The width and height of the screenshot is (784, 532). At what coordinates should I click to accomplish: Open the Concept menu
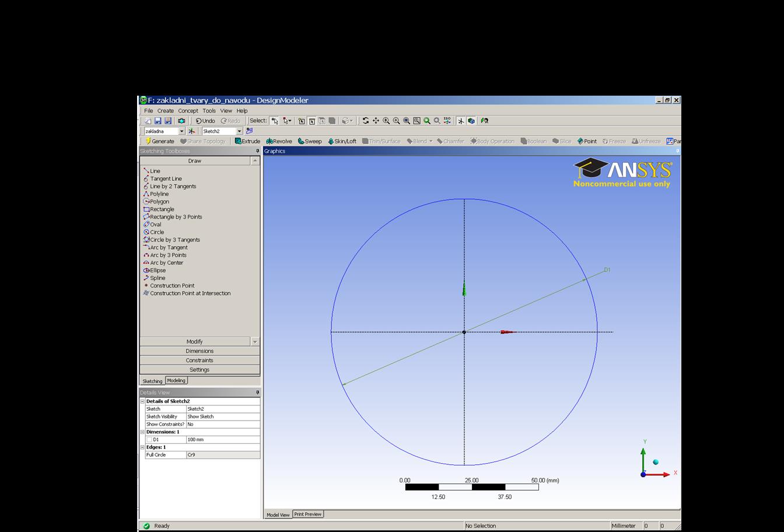[x=188, y=110]
